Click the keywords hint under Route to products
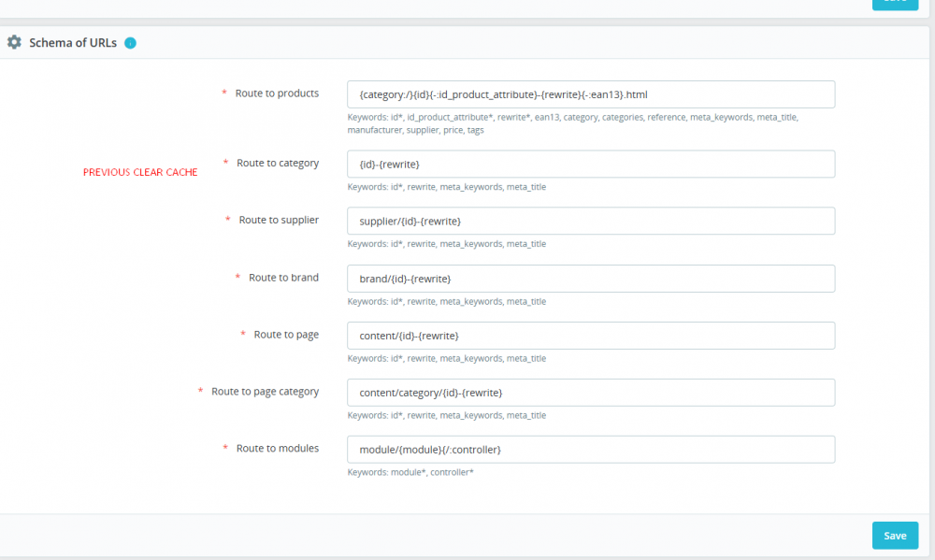This screenshot has width=935, height=560. [572, 123]
